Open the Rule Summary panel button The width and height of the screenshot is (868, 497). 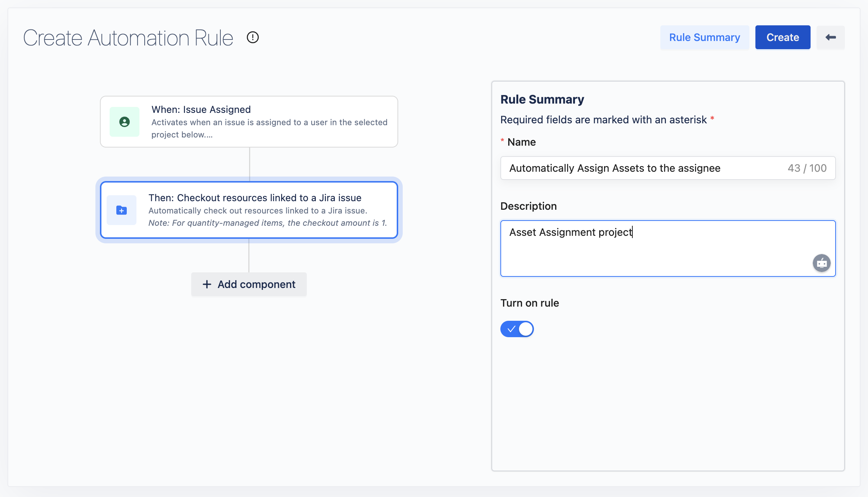(x=704, y=37)
